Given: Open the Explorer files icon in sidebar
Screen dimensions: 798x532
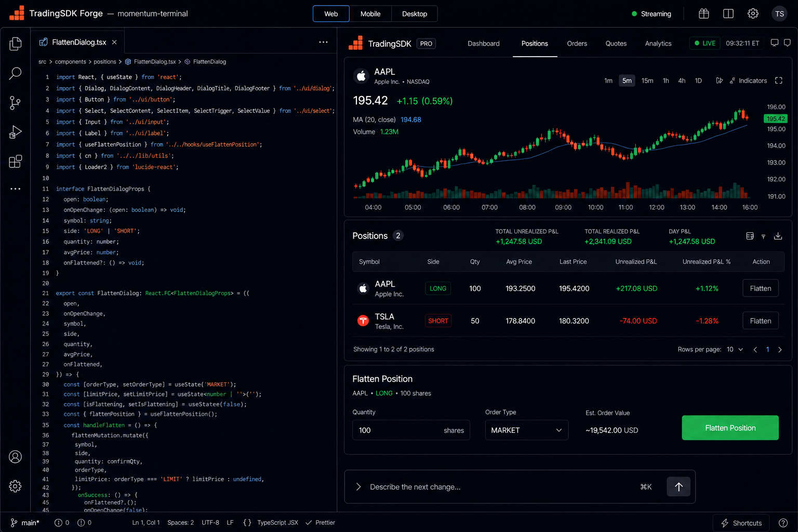Looking at the screenshot, I should tap(16, 44).
